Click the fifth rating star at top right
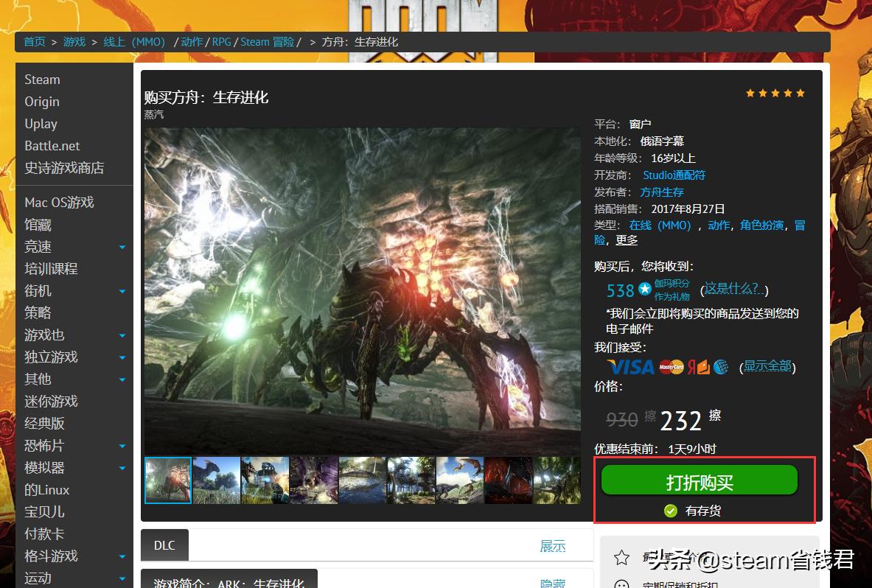Viewport: 872px width, 588px height. pyautogui.click(x=800, y=93)
